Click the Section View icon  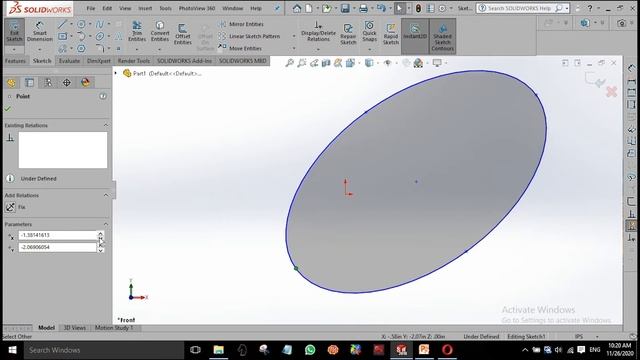(x=326, y=63)
